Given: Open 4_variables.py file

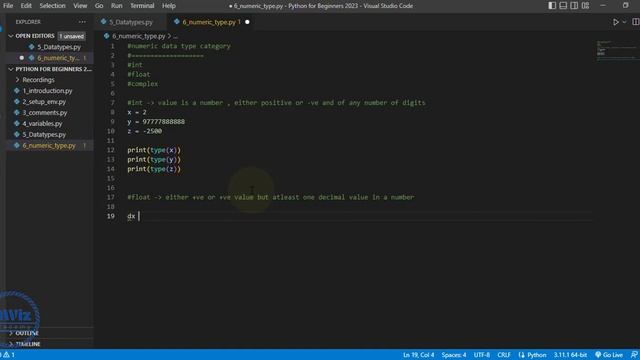Looking at the screenshot, I should tap(42, 124).
